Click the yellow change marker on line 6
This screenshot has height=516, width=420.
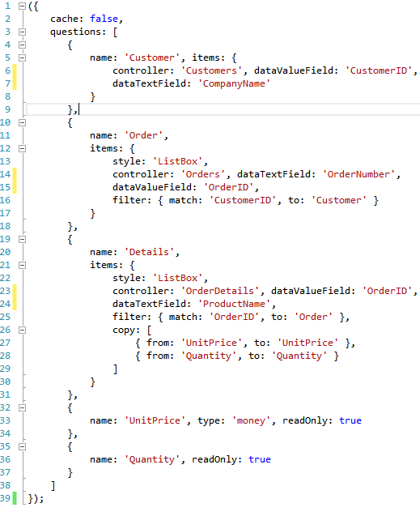15,70
